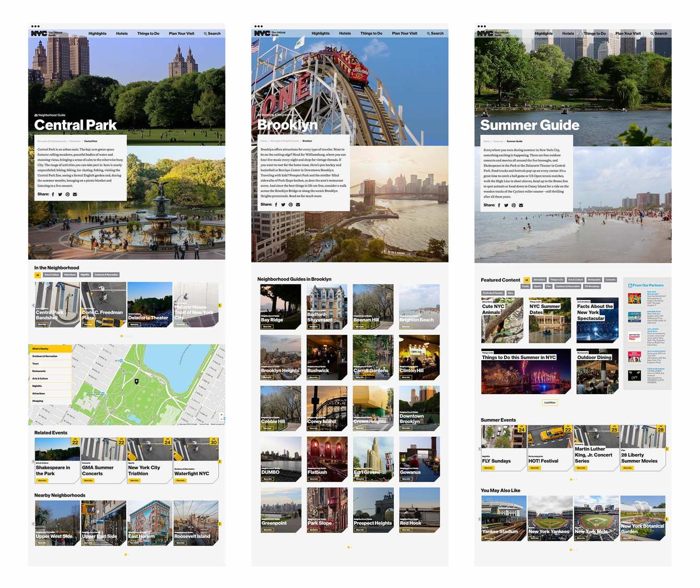Viewport: 700px width, 588px height.
Task: Select Restaurants in the map category list
Action: [x=39, y=371]
